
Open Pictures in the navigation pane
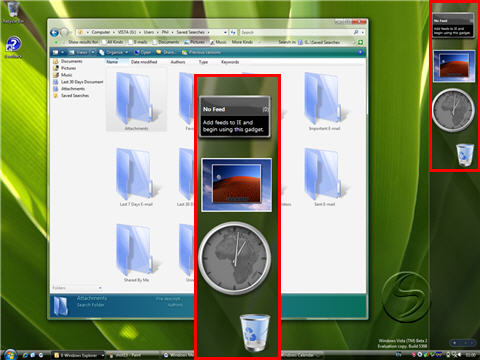(65, 68)
